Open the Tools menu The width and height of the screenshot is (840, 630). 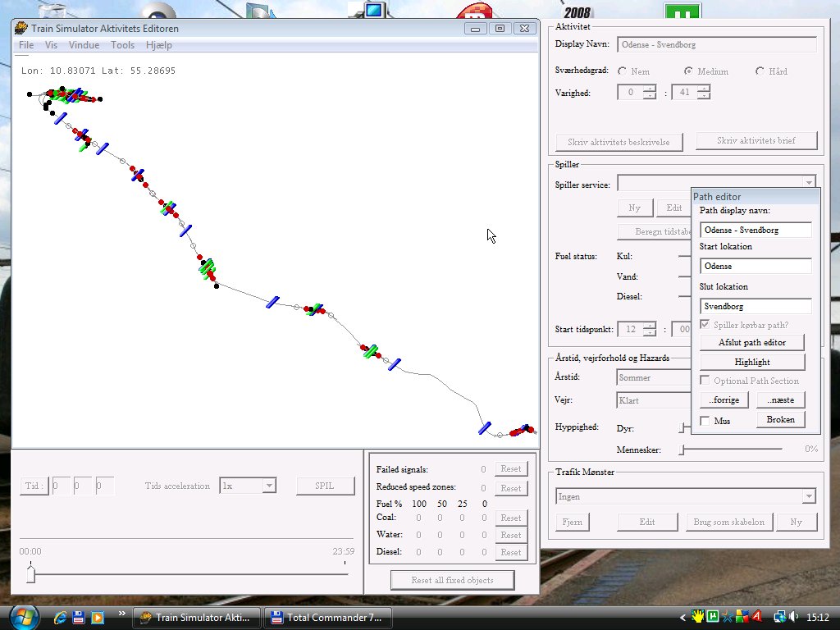pos(123,45)
